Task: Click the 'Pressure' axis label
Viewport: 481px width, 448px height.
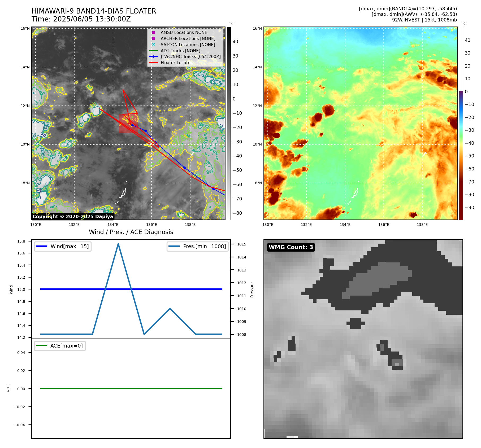Action: pyautogui.click(x=252, y=290)
